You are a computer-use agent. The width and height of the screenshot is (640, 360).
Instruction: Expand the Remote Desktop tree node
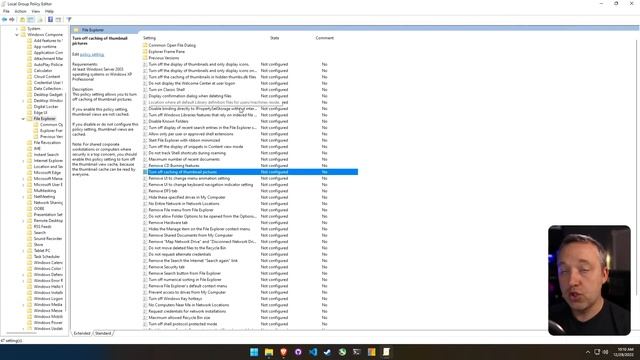point(23,221)
